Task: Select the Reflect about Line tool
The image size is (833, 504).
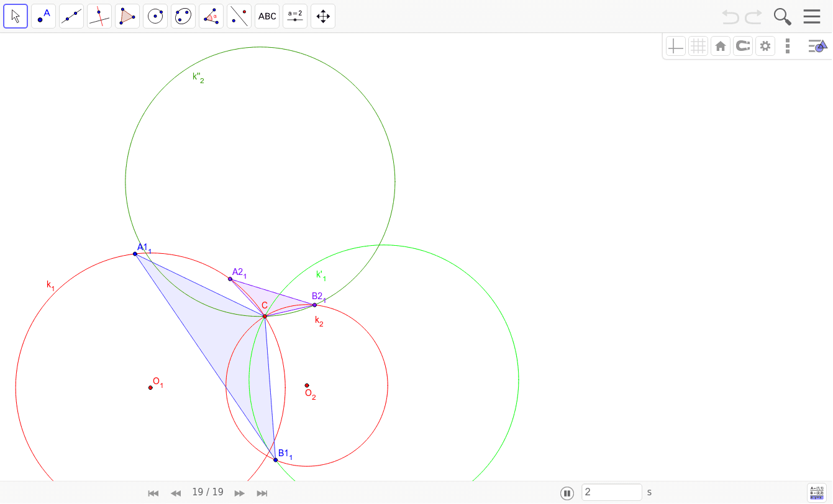Action: click(x=239, y=16)
